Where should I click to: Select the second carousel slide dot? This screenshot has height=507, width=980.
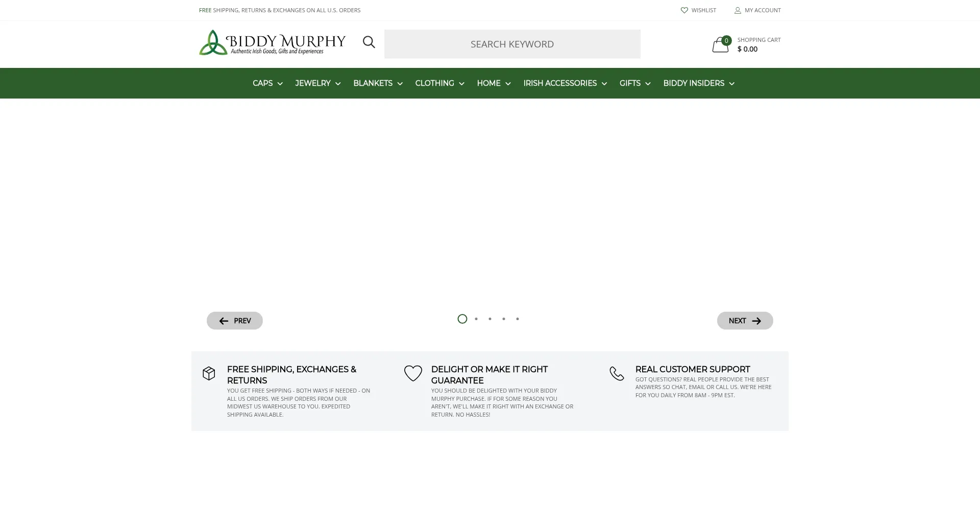(476, 319)
